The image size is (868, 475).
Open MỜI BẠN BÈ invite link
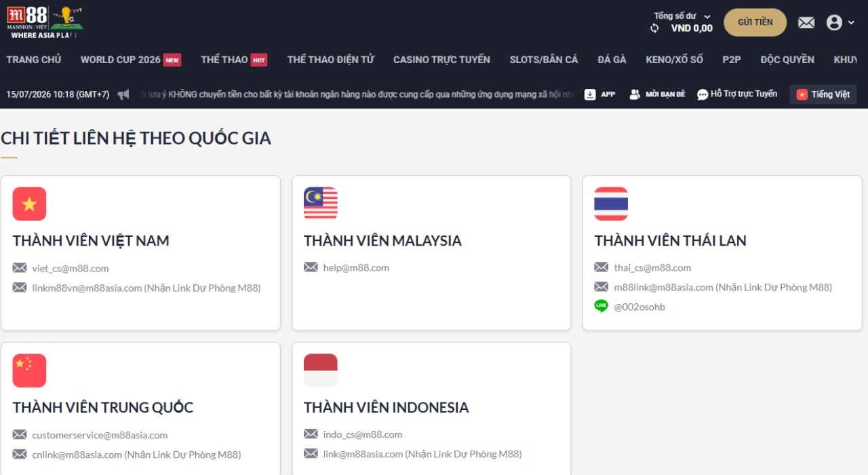point(657,94)
